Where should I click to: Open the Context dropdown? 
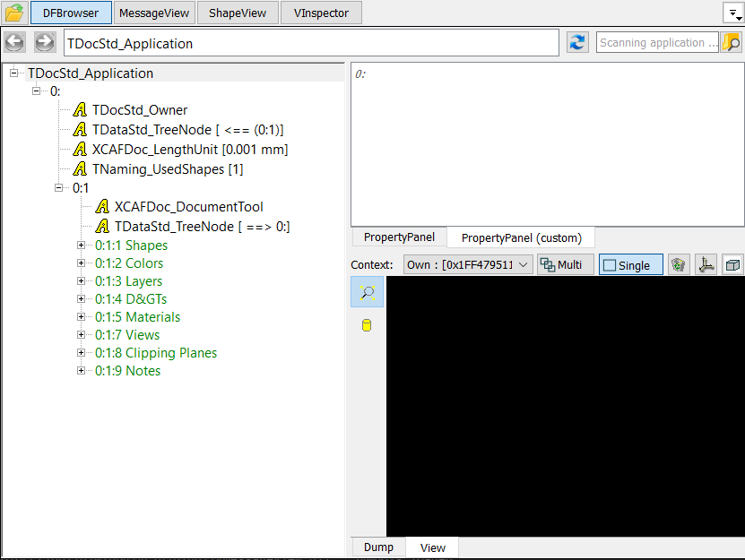(x=466, y=265)
